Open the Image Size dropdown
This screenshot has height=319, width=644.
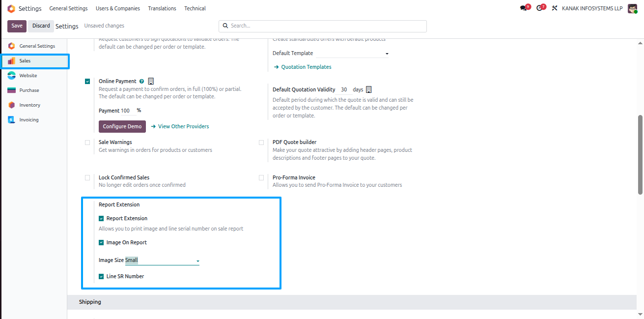coord(162,261)
